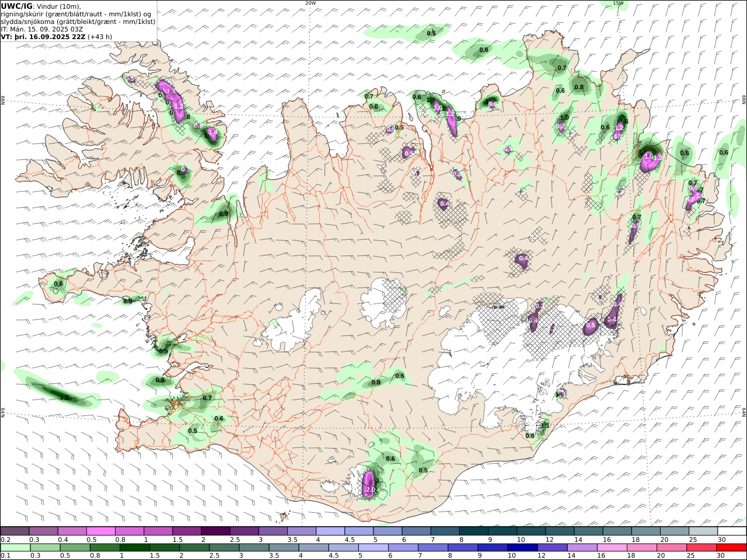Viewport: 747px width, 560px height.
Task: Click the "15W" longitude label at top
Action: pos(618,3)
